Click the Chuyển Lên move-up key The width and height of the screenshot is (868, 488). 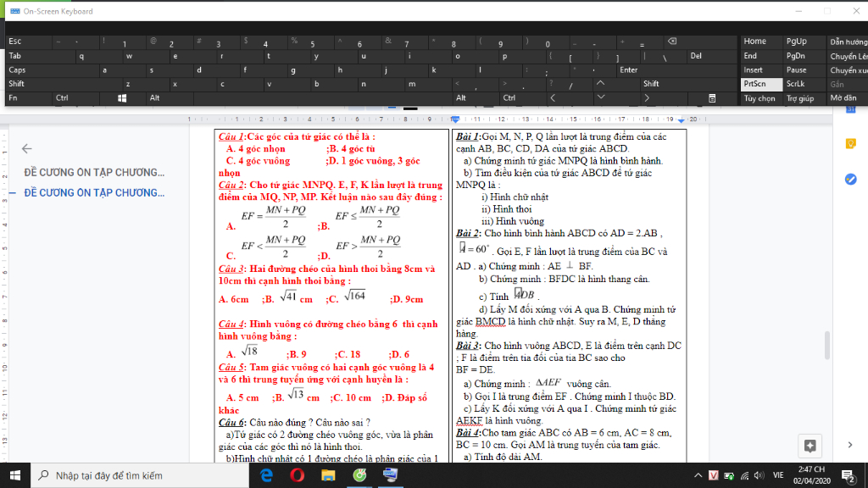pos(847,56)
